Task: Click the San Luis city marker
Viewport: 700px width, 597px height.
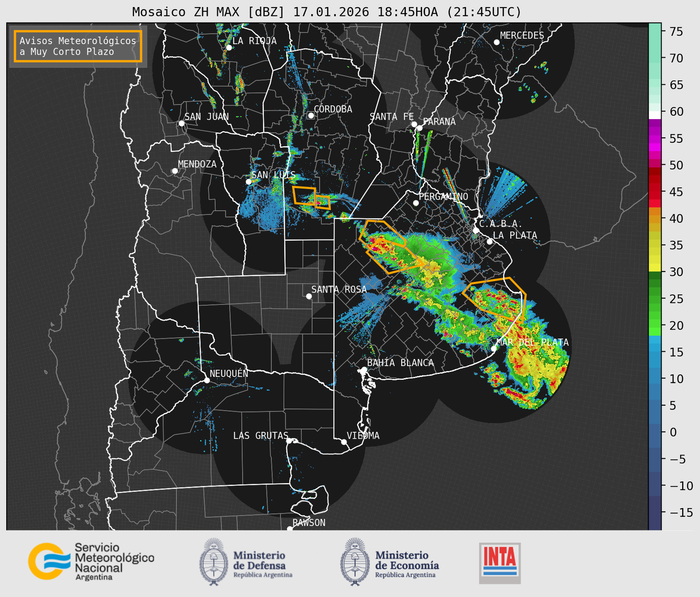Action: click(249, 182)
